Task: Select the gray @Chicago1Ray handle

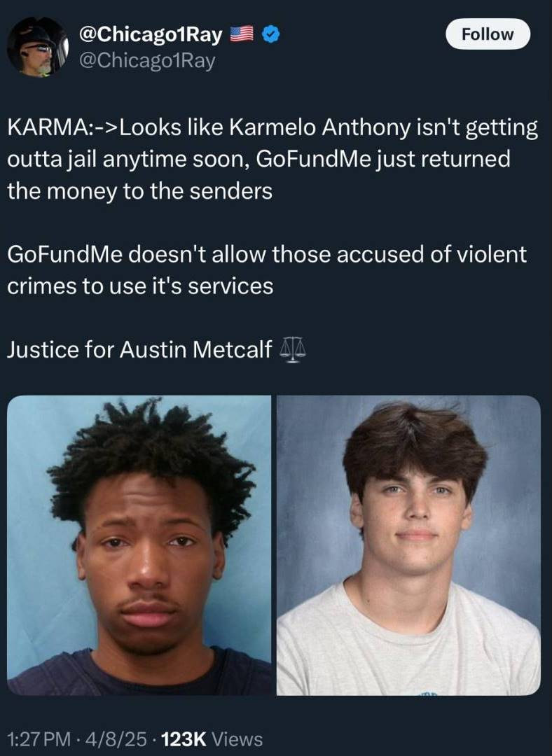Action: pyautogui.click(x=146, y=61)
